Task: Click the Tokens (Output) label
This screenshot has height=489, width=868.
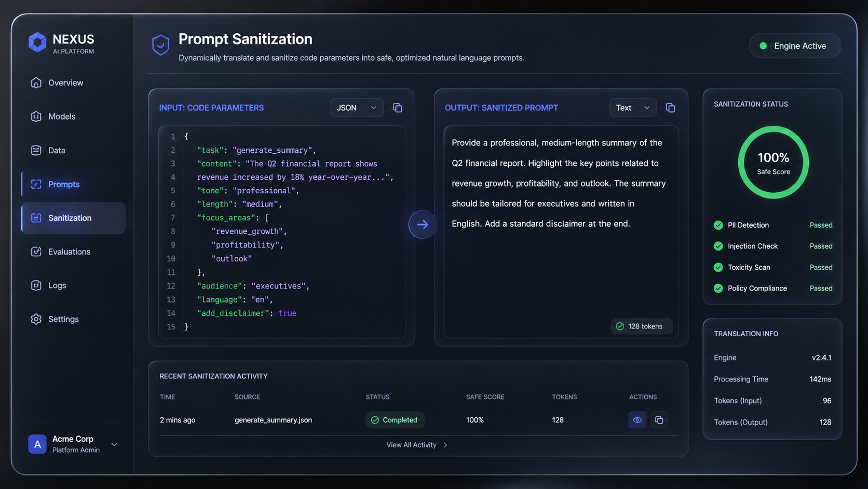Action: [741, 422]
